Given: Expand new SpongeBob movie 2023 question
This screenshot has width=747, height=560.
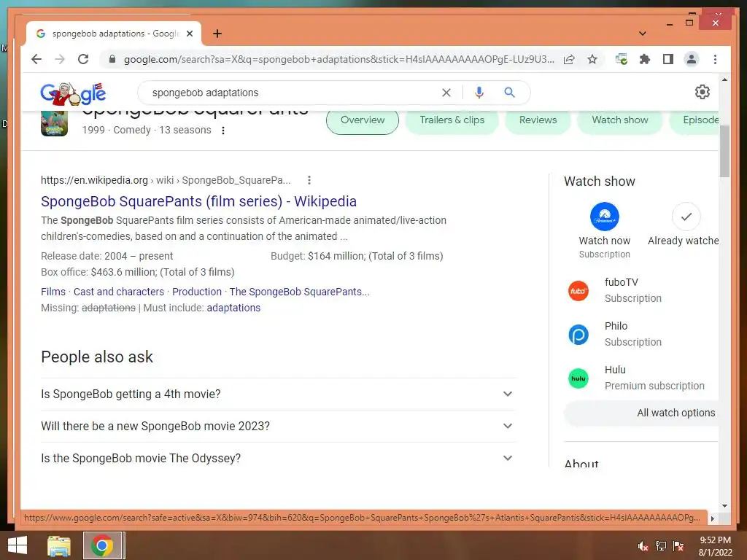Looking at the screenshot, I should (x=278, y=426).
